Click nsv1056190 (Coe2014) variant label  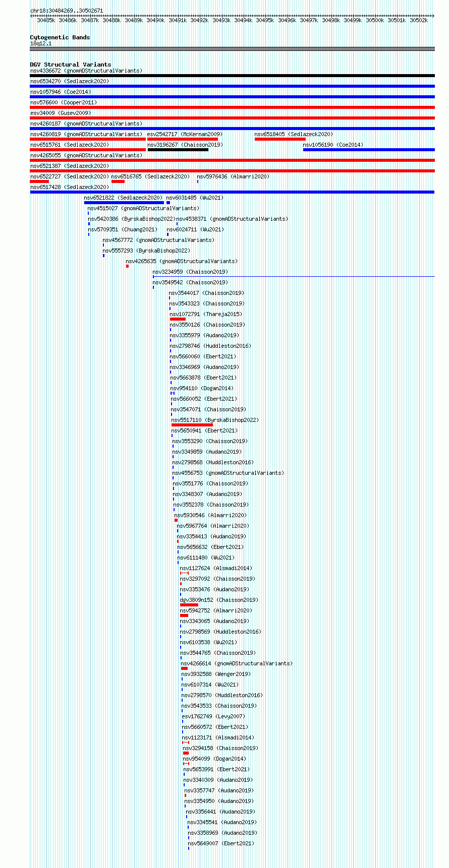pos(333,145)
